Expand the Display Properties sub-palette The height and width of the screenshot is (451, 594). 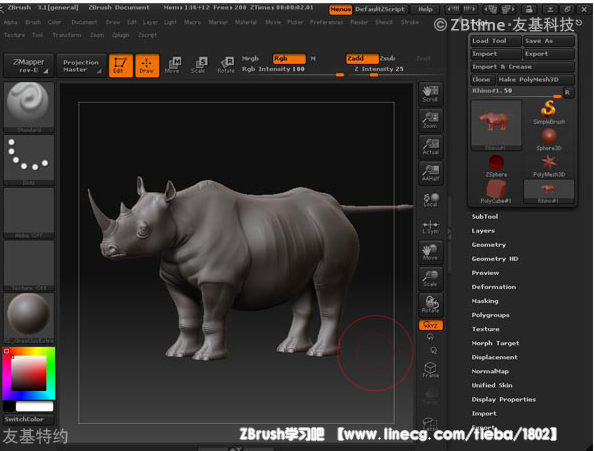click(503, 399)
